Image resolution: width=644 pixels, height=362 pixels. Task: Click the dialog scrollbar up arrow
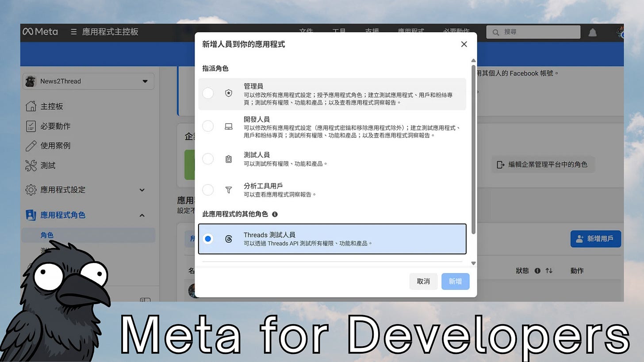473,61
